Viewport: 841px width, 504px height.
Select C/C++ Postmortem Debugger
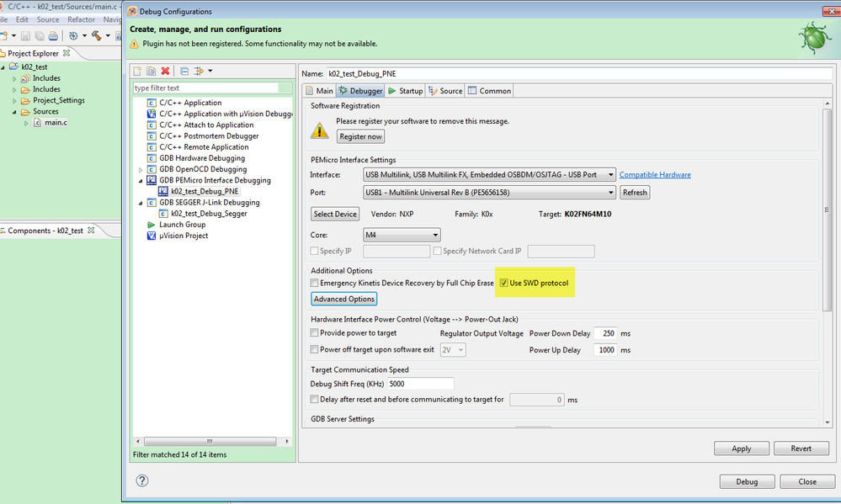click(209, 136)
